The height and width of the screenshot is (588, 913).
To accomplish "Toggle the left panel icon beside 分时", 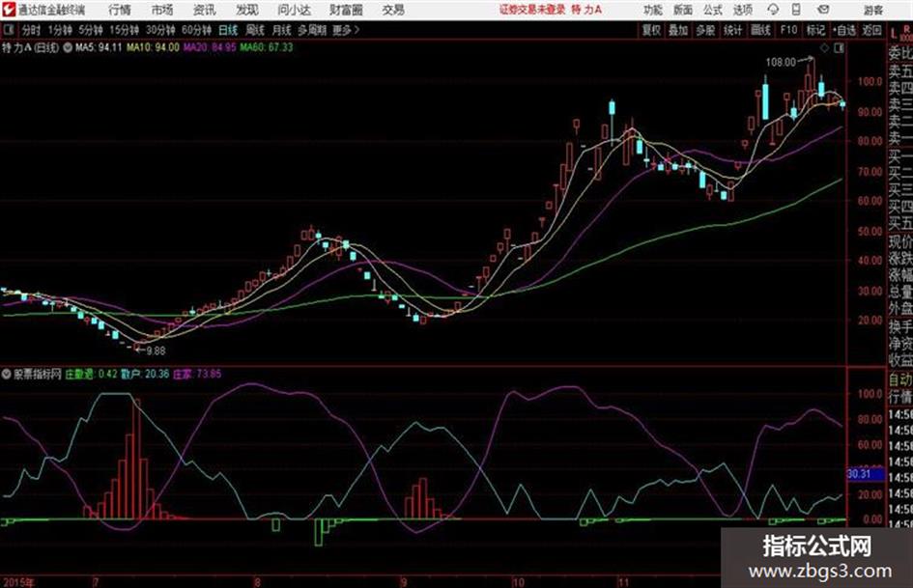I will [9, 30].
